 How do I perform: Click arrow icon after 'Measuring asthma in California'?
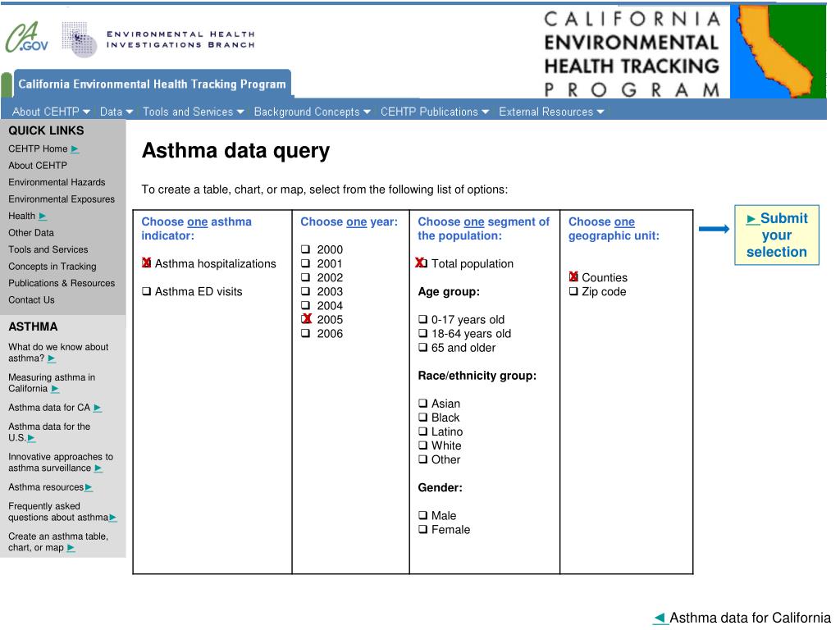click(55, 389)
